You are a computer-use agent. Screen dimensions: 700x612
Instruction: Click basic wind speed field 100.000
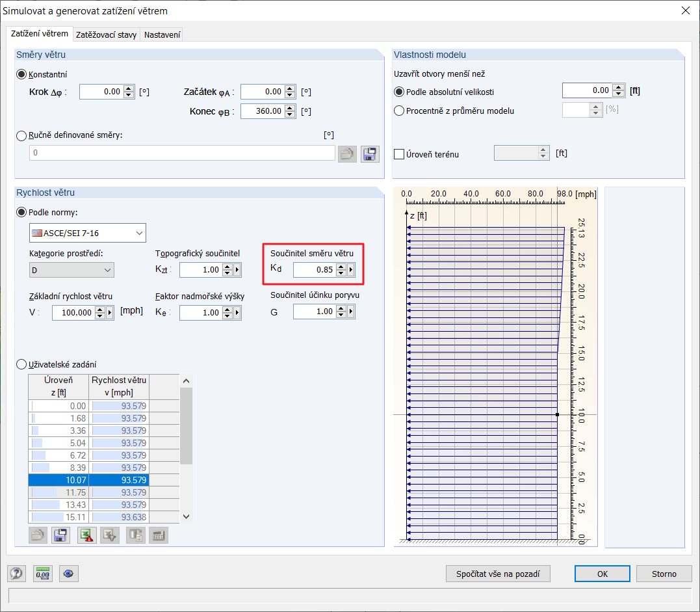tap(73, 313)
